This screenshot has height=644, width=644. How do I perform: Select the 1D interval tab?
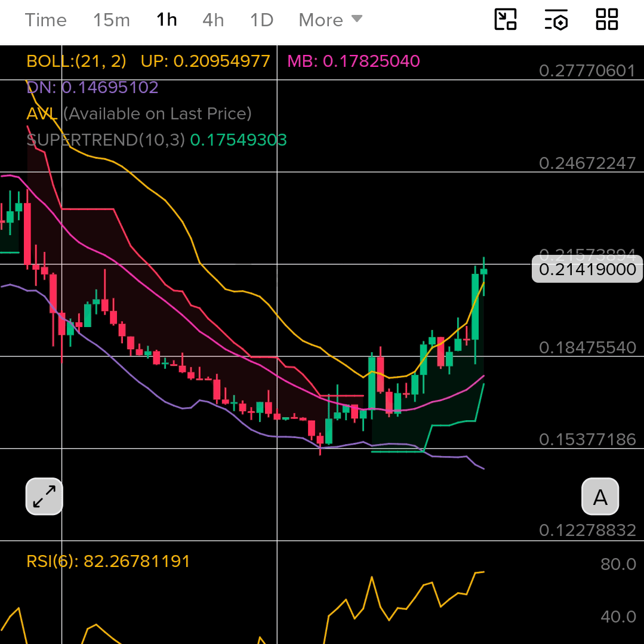coord(261,20)
